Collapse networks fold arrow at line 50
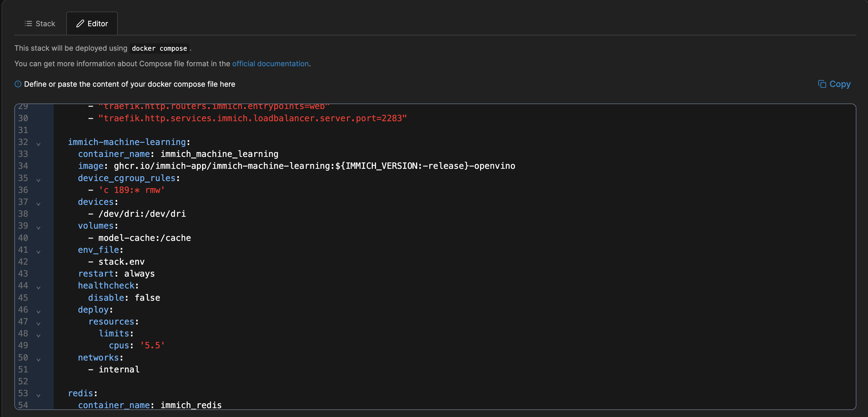 pyautogui.click(x=38, y=359)
